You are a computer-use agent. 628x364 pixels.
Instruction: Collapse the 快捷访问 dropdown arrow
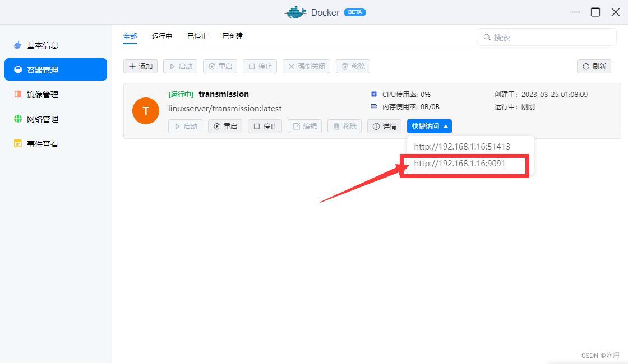pos(445,126)
